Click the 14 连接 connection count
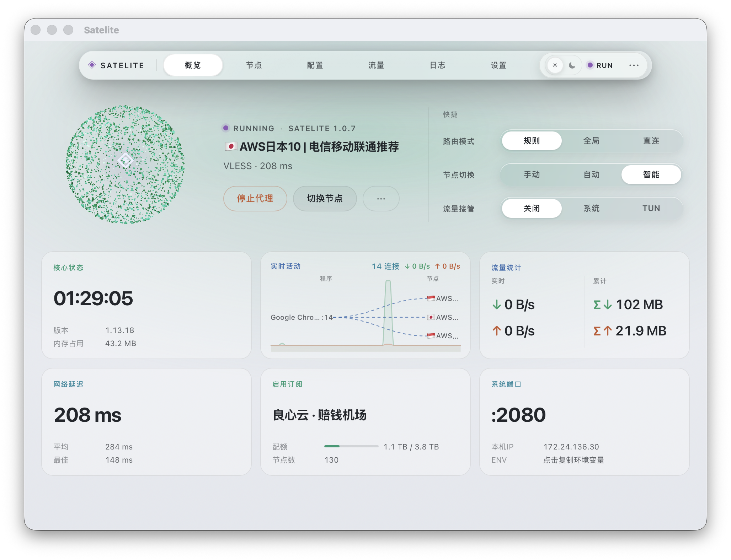The image size is (731, 560). click(385, 266)
